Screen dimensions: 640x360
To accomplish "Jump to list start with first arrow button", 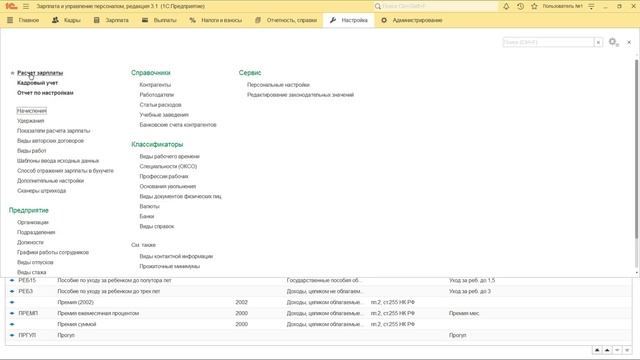I will [x=597, y=350].
